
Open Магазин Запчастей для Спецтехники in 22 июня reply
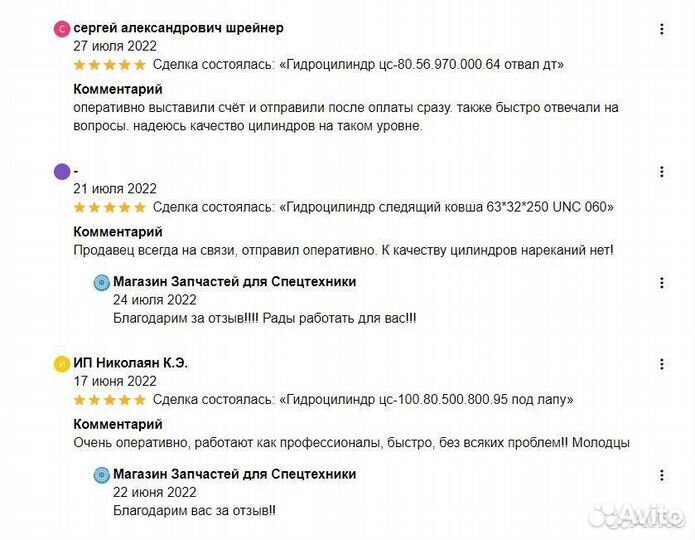[x=234, y=474]
